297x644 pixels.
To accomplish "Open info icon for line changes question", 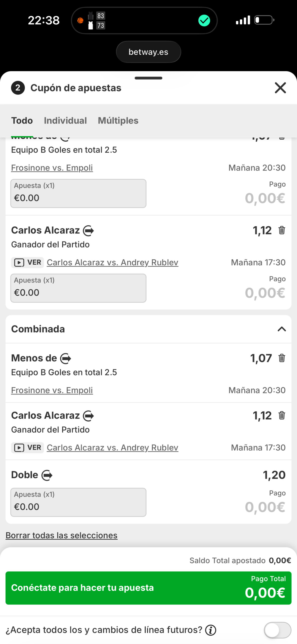I will click(x=210, y=630).
